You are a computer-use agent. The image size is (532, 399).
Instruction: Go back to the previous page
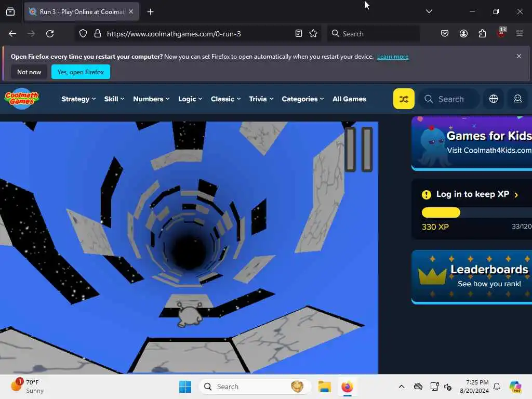click(12, 34)
